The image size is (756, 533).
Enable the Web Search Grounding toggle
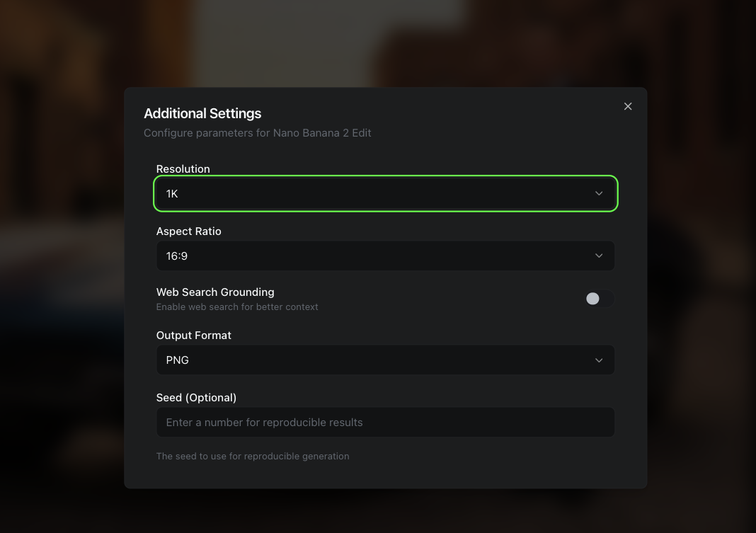click(598, 299)
